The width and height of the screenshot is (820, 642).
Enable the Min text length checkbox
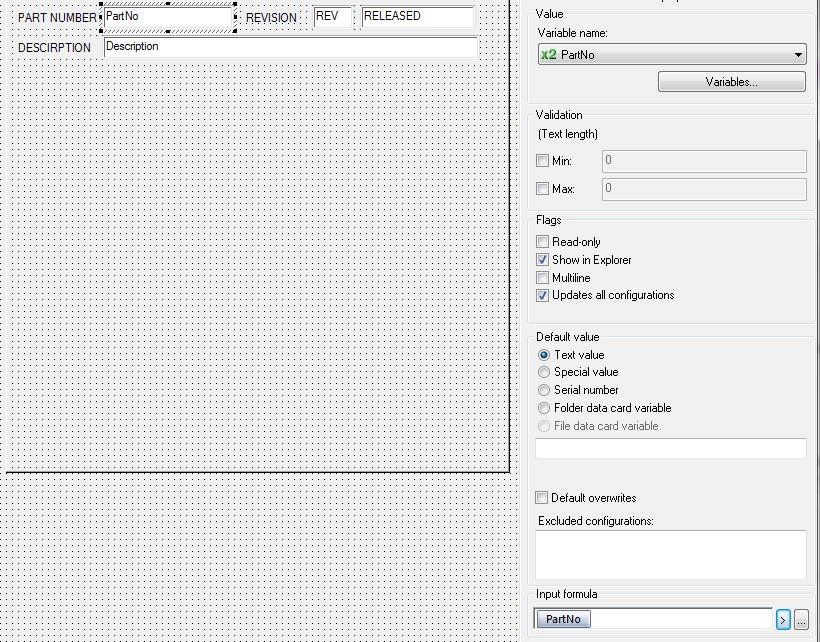click(x=542, y=160)
